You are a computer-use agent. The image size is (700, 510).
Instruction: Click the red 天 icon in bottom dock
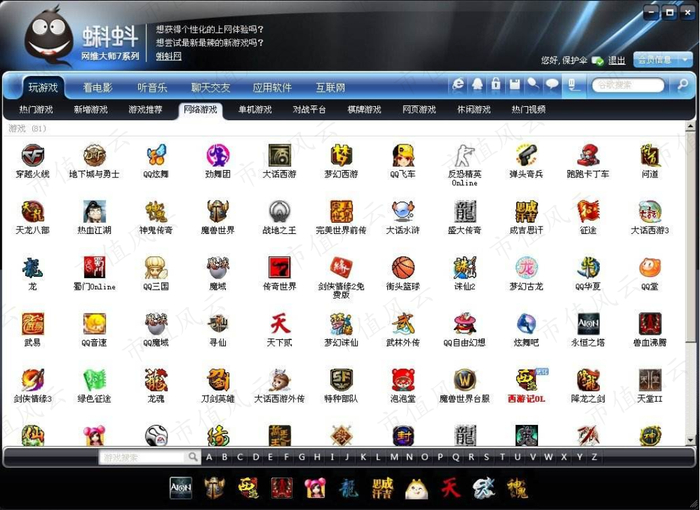click(x=450, y=488)
